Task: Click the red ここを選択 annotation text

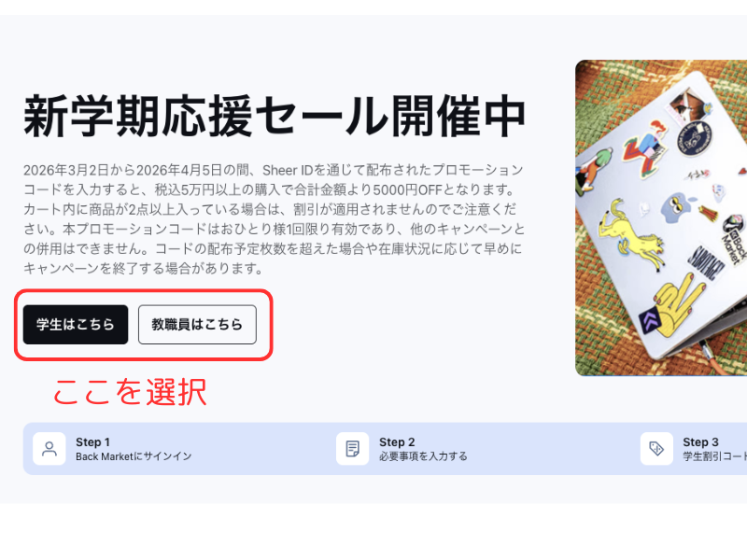Action: [130, 392]
